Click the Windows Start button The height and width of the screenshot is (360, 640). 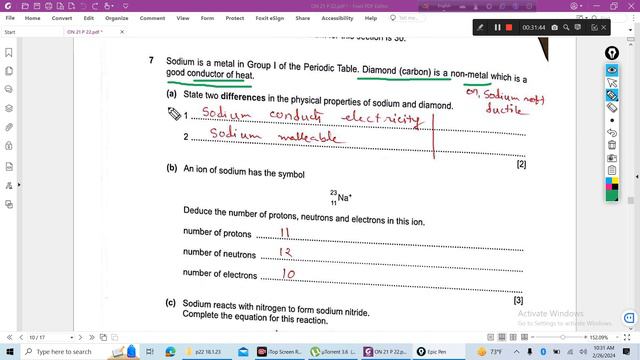(x=10, y=351)
